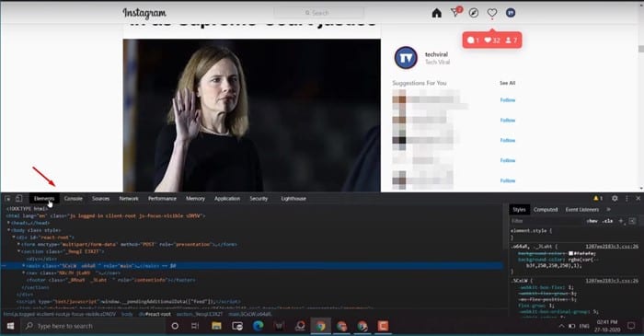Collapse the section element node
The image size is (644, 336).
coord(18,251)
